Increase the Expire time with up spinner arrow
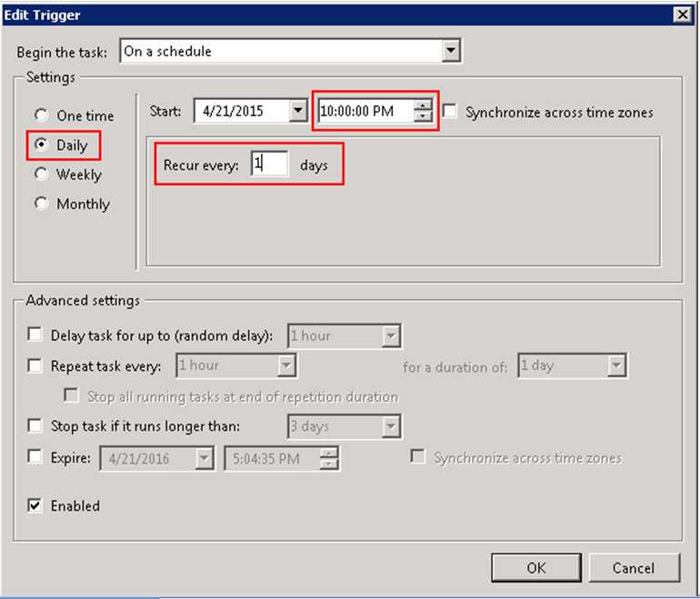Image resolution: width=700 pixels, height=599 pixels. 328,453
